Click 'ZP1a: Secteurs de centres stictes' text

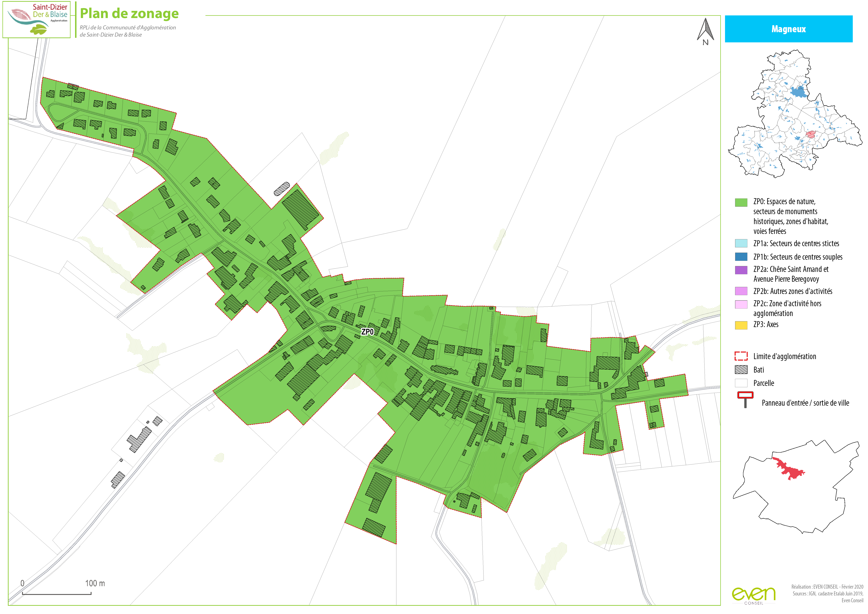point(796,243)
